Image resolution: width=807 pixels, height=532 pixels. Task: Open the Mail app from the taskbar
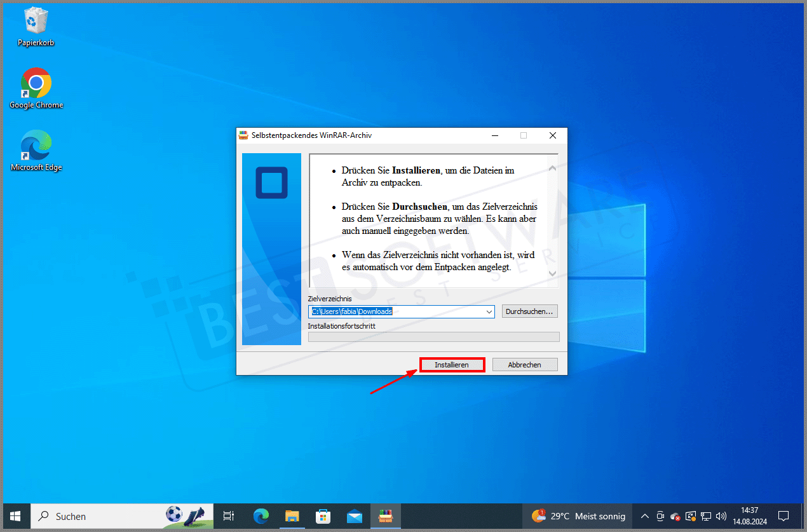[355, 516]
